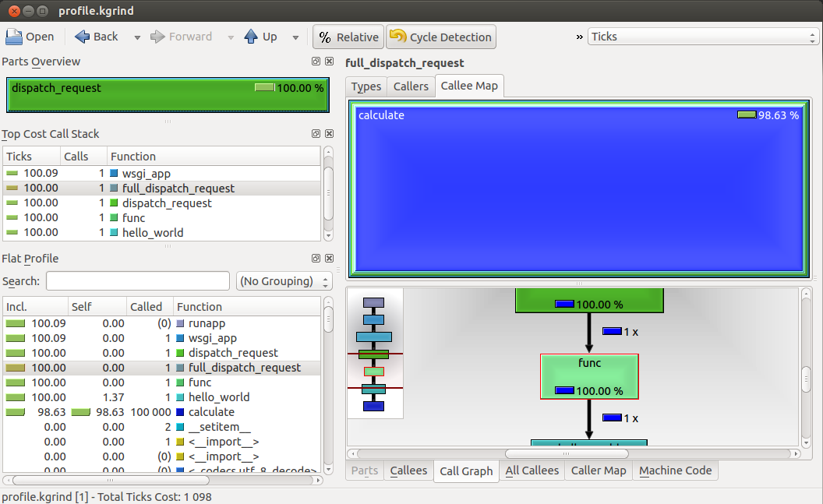Switch to the Callers tab
This screenshot has width=823, height=504.
coord(410,86)
